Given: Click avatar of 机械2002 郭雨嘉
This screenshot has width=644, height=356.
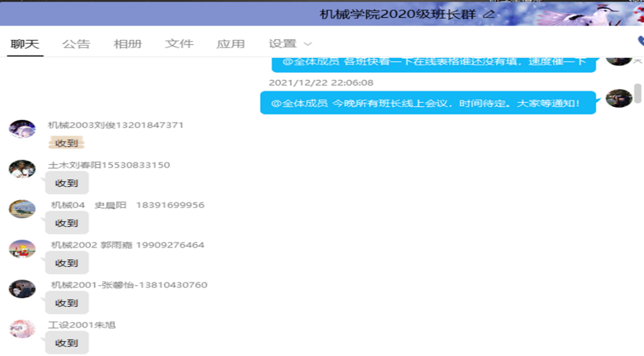Looking at the screenshot, I should point(22,249).
